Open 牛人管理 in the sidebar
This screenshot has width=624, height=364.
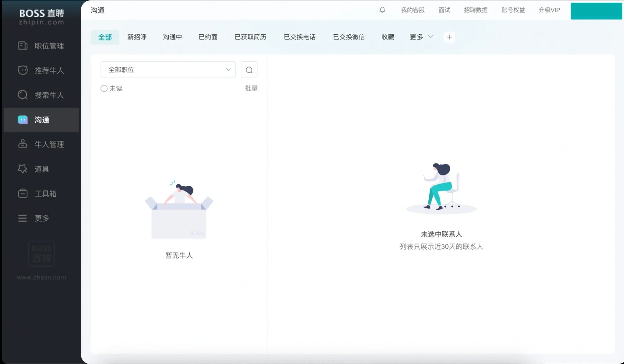(x=41, y=144)
